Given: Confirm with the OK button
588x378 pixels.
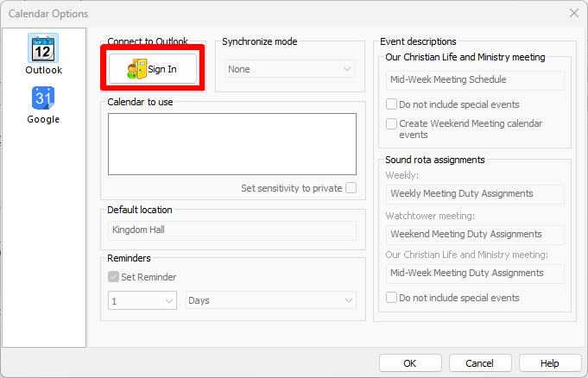Looking at the screenshot, I should pos(410,363).
